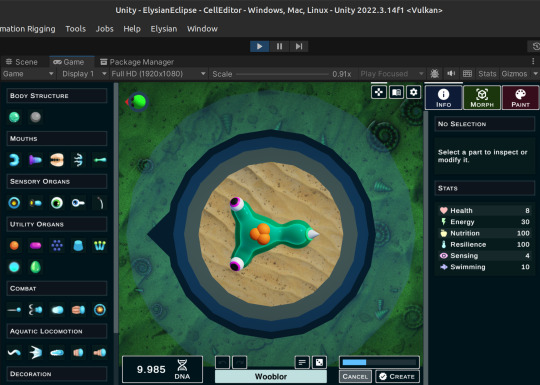Click the Create button

397,376
